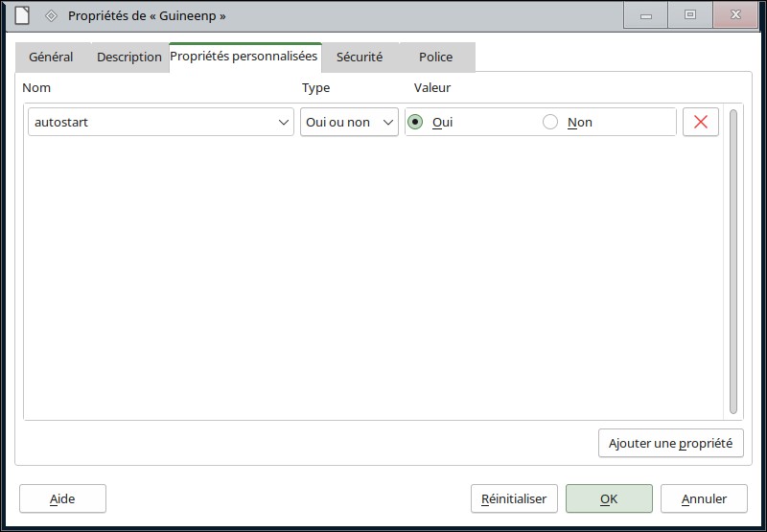
Task: Click the properties list vertical scrollbar
Action: pyautogui.click(x=732, y=262)
